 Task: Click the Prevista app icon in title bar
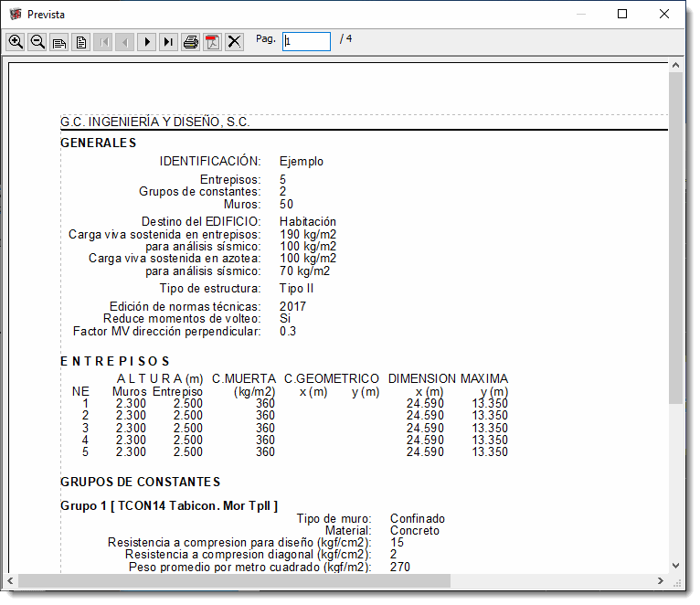[x=15, y=15]
